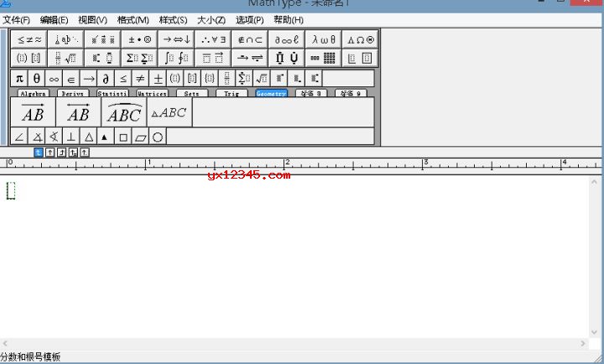Open matrix templates palette

click(x=324, y=58)
